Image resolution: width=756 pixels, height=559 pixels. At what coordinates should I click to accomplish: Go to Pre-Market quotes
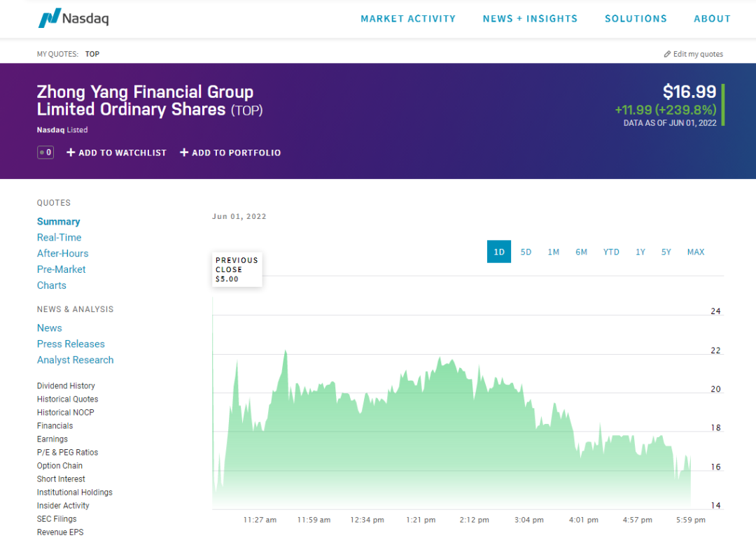click(x=61, y=269)
